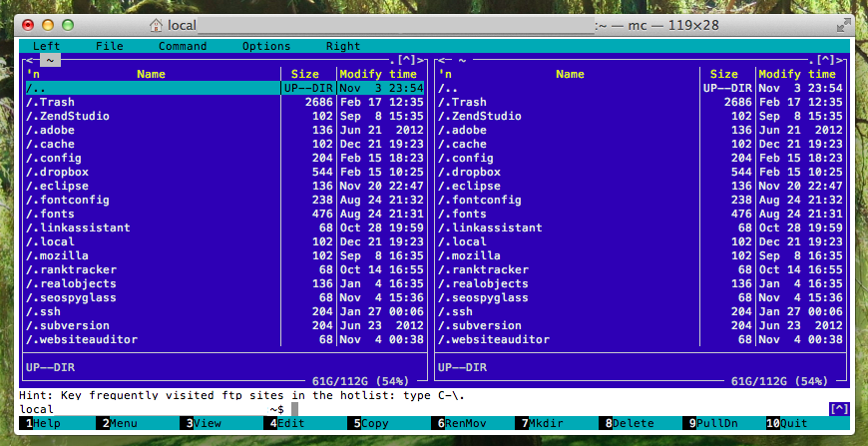Open left panel's [^] history list
This screenshot has height=446, width=868.
point(407,60)
